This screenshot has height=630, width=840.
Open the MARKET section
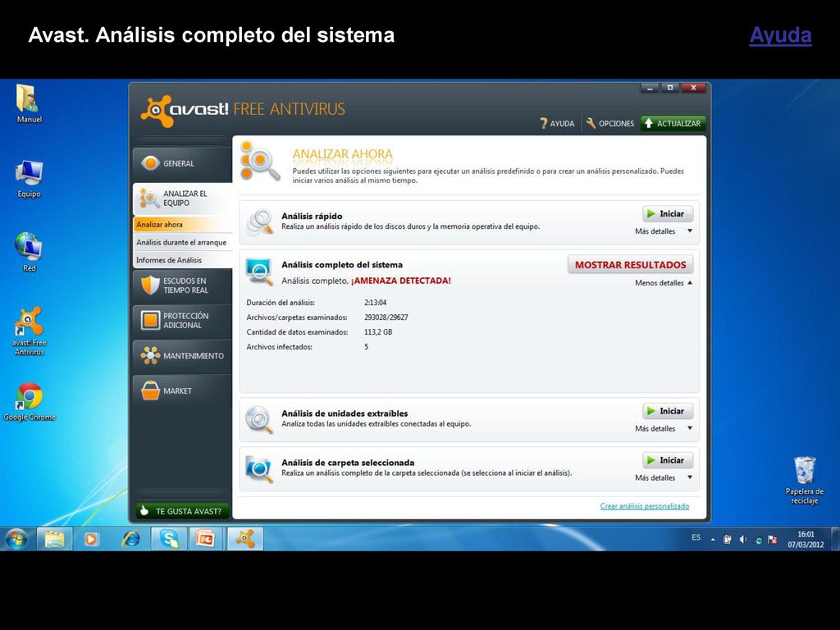click(x=182, y=391)
